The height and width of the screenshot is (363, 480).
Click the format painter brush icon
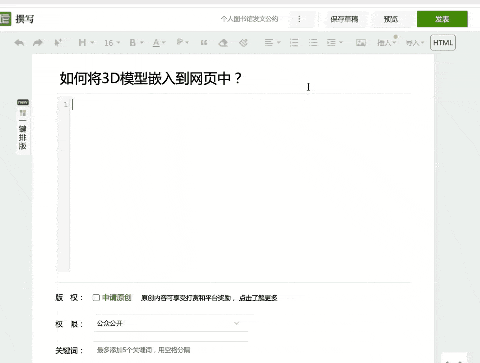(243, 43)
